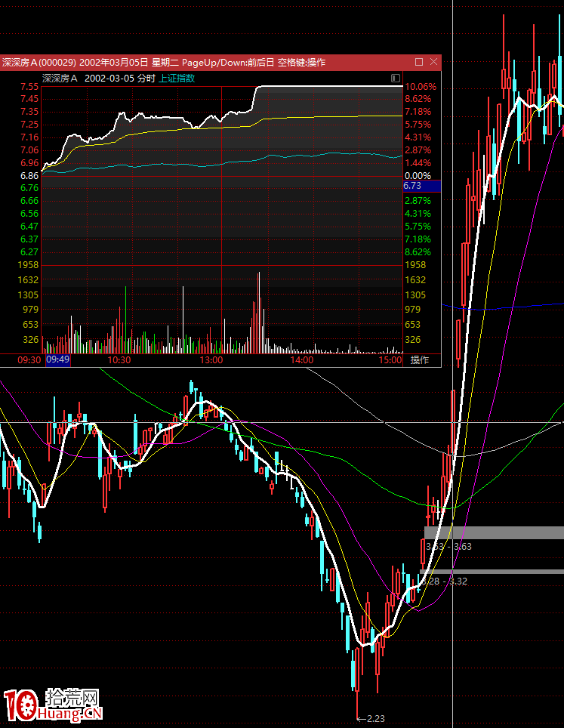Click the 10:30 label on the time axis
This screenshot has height=728, width=564.
pos(120,361)
